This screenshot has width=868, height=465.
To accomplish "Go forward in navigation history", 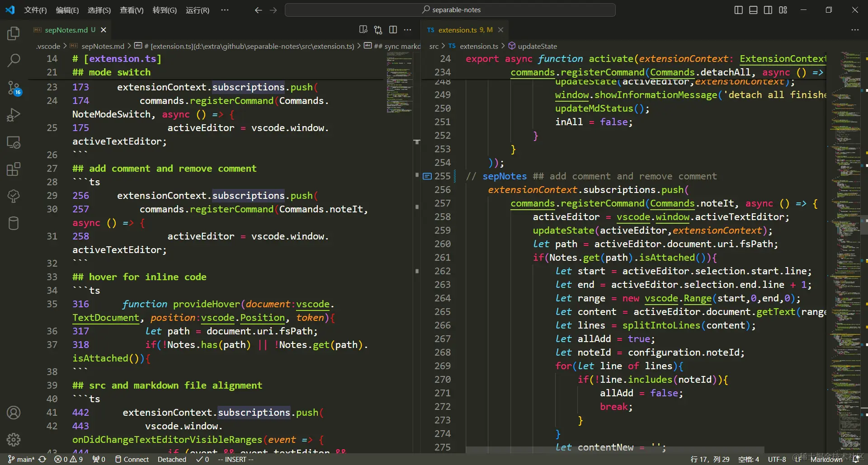I will (273, 10).
